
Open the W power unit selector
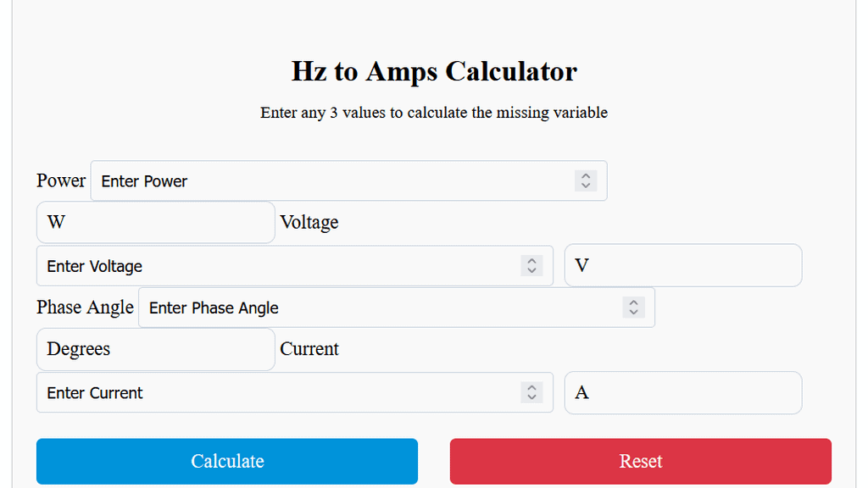click(x=155, y=222)
